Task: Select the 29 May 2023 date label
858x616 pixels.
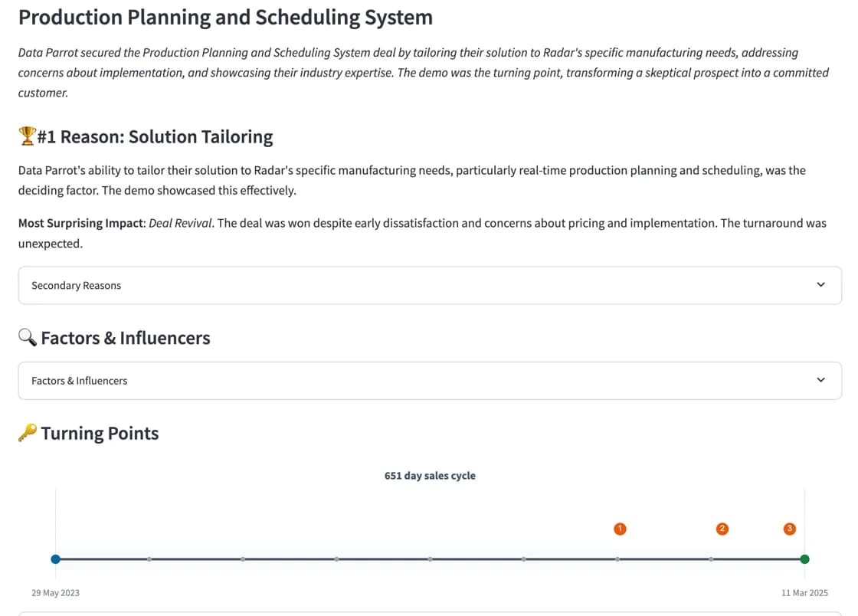Action: [x=54, y=592]
